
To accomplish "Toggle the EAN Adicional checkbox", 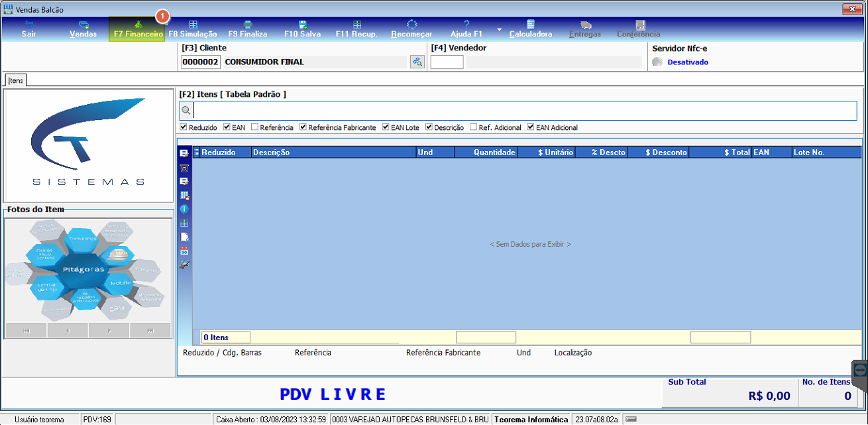I will click(531, 127).
